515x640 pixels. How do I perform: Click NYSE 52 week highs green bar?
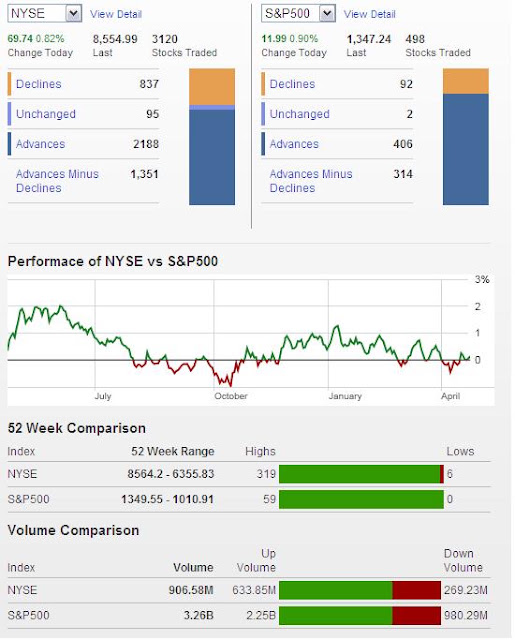(360, 474)
